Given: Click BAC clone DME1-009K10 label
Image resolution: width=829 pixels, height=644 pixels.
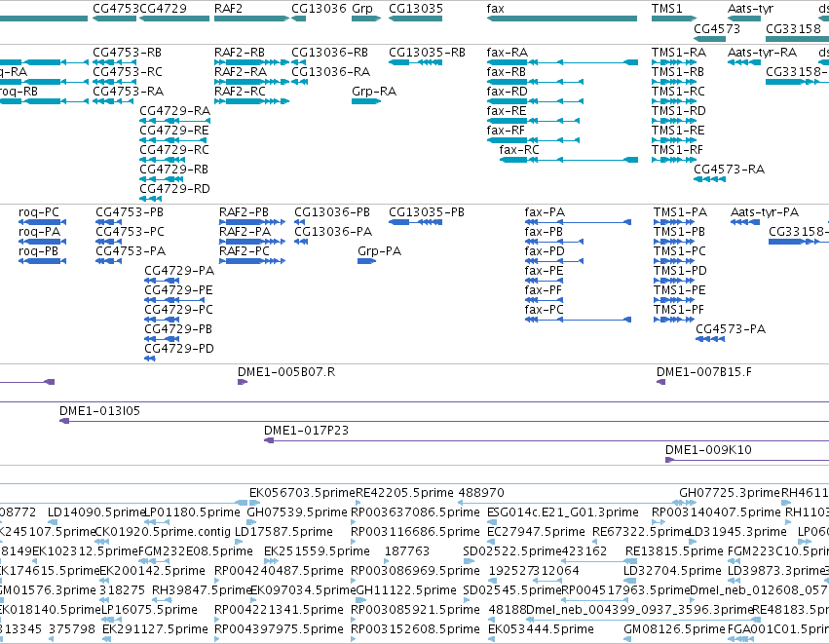Looking at the screenshot, I should 708,450.
